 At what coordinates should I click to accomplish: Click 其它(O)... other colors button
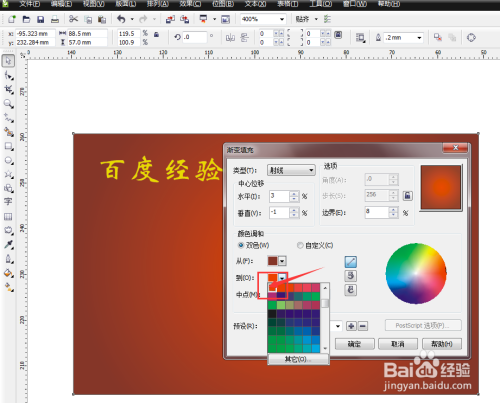tap(298, 359)
